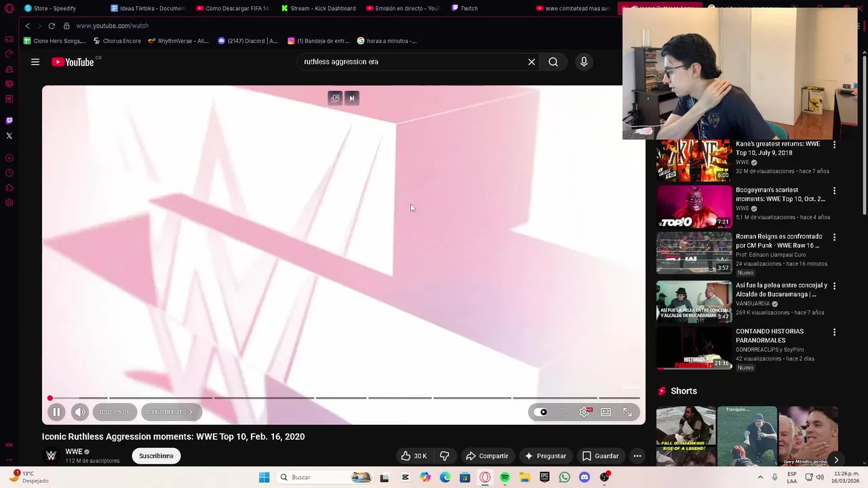Reload the page with the refresh icon
Viewport: 868px width, 488px height.
click(x=52, y=26)
